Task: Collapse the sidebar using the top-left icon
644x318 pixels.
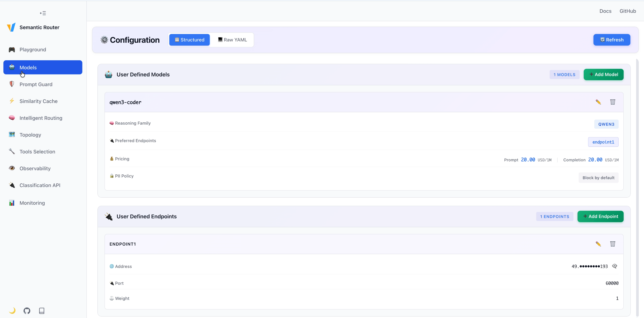Action: [x=42, y=13]
